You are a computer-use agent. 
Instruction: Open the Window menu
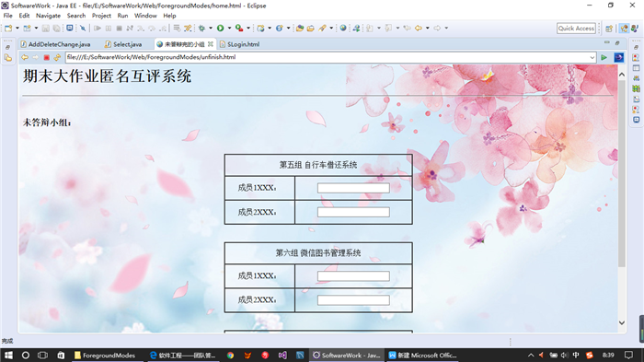click(145, 16)
